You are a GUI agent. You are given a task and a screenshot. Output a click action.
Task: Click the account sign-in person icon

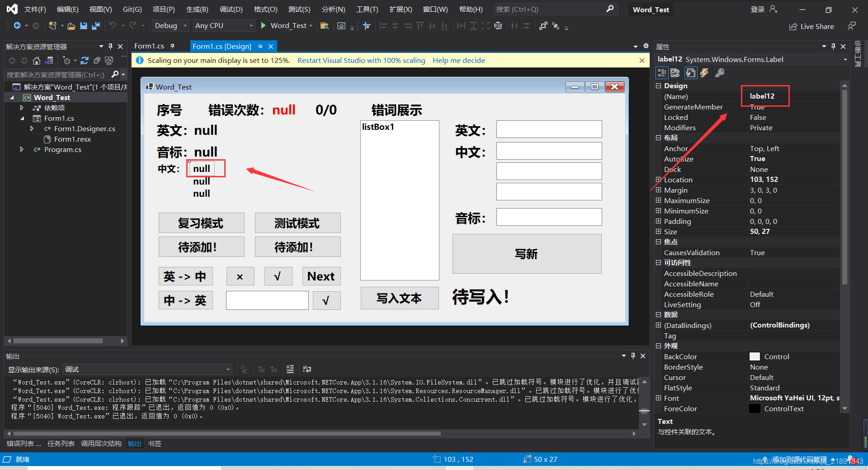pos(774,9)
